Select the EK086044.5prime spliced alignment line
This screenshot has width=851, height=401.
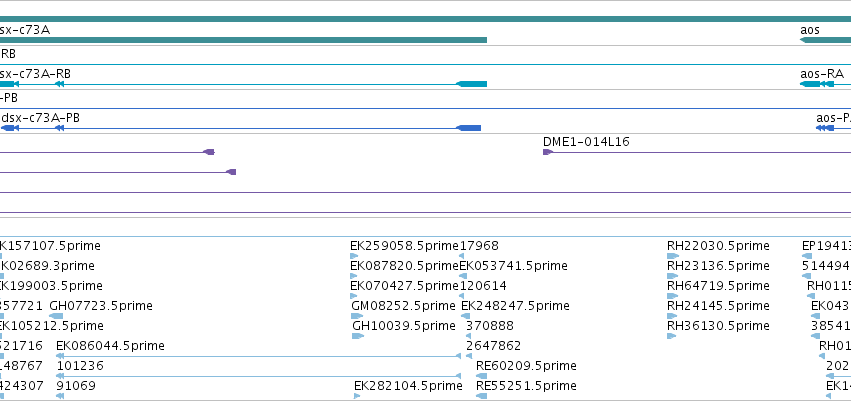[x=259, y=356]
